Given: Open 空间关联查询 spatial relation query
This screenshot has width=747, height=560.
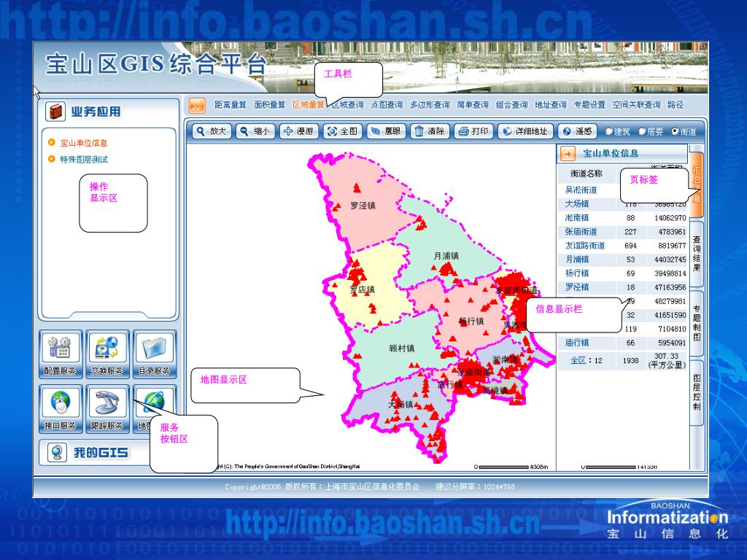Looking at the screenshot, I should click(x=637, y=105).
